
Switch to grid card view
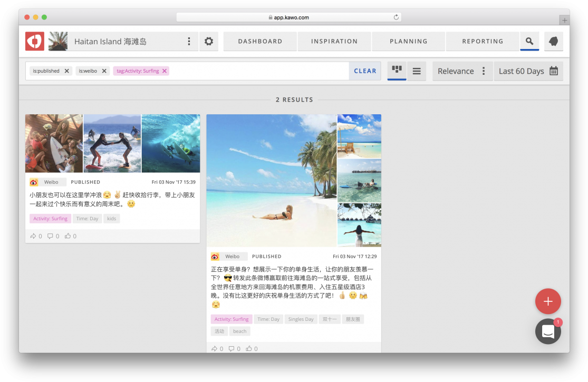[397, 71]
